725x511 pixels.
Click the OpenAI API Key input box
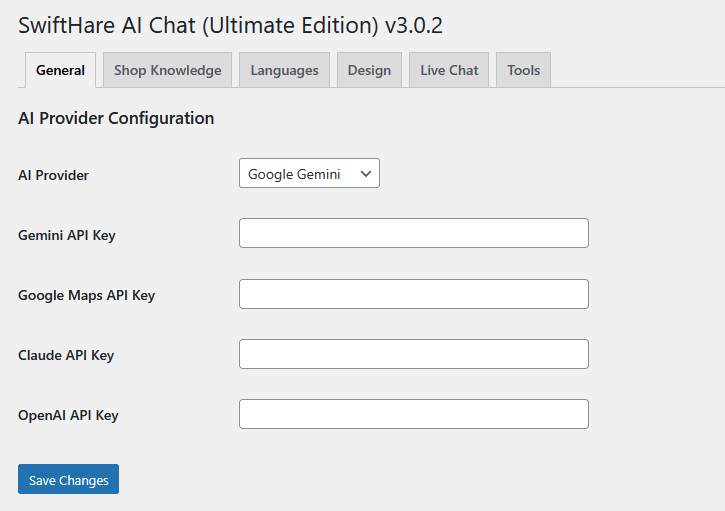pos(414,414)
